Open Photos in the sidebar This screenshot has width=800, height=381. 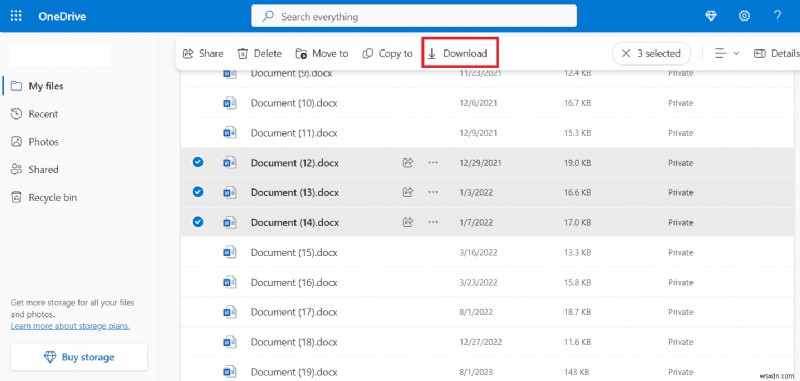click(35, 142)
